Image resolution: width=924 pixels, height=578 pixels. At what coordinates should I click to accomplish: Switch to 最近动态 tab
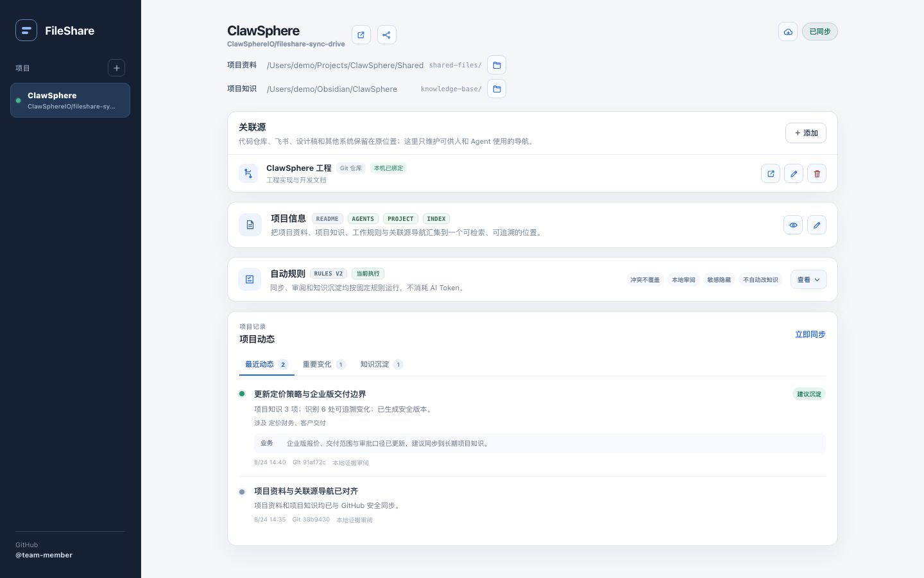pos(267,364)
